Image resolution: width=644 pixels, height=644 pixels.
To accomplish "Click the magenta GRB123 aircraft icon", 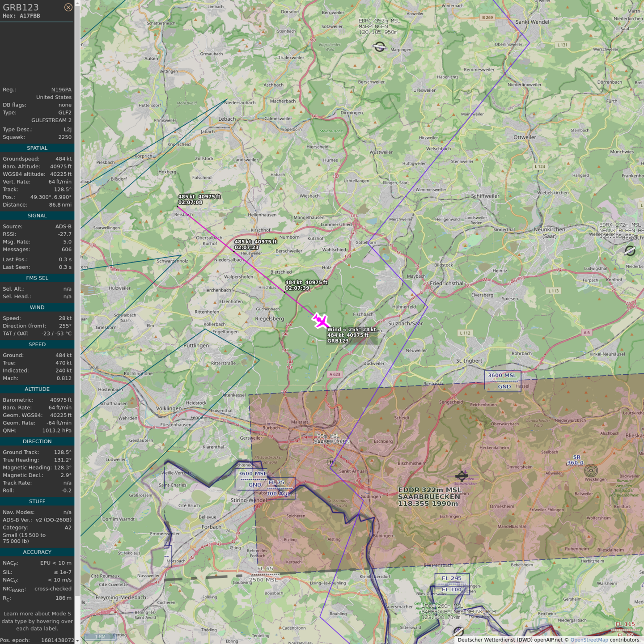I will pos(320,321).
